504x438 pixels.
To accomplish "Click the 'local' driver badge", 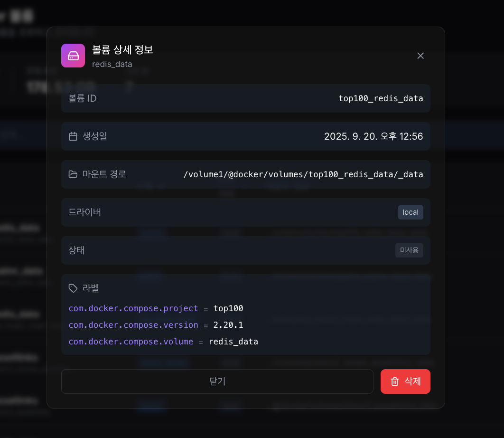I will 410,212.
